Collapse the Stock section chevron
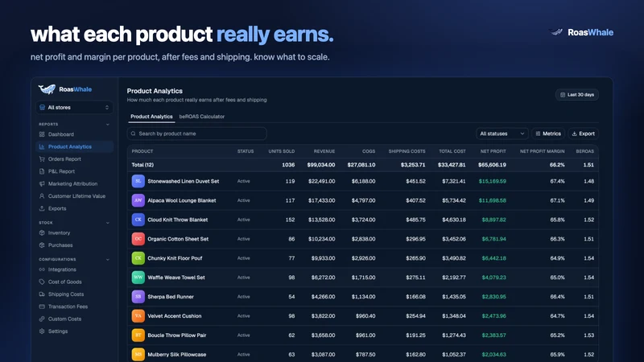Viewport: 644px width, 362px height. (108, 223)
